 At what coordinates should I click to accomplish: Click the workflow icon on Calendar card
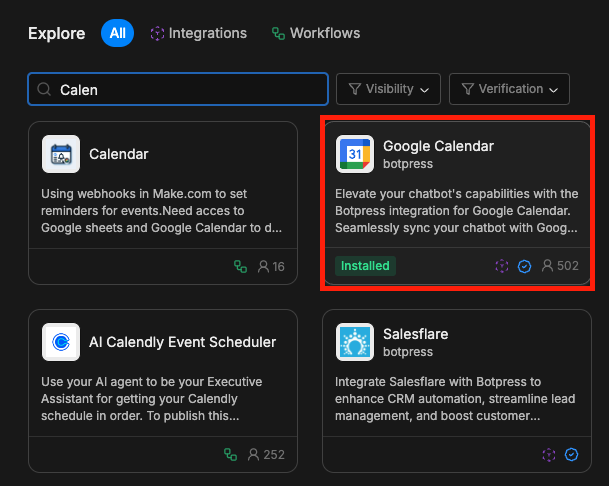[x=240, y=267]
